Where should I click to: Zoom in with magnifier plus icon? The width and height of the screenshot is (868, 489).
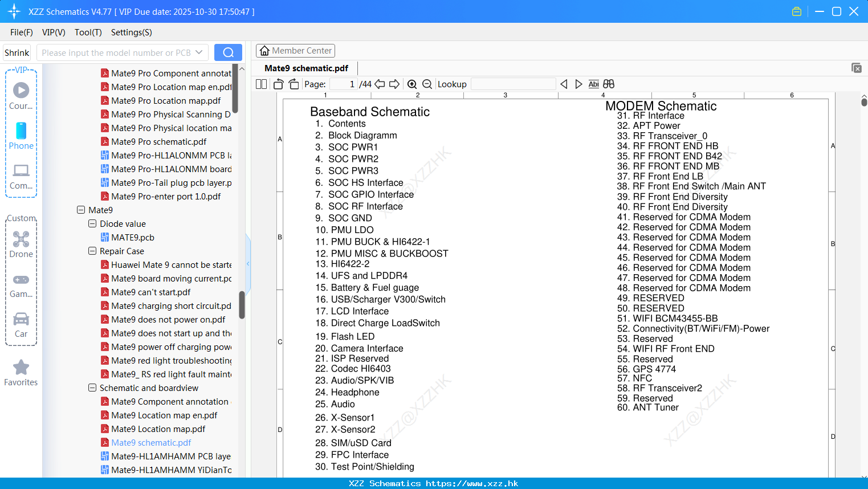(412, 84)
